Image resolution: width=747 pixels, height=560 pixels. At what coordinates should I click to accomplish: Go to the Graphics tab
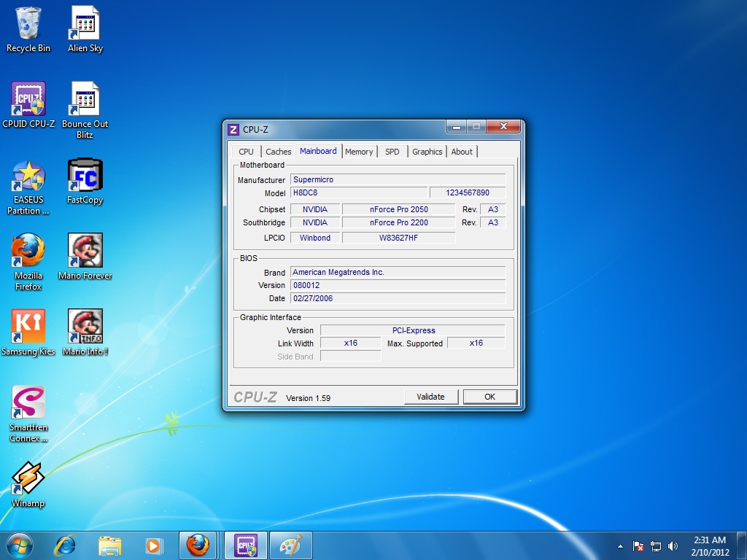pyautogui.click(x=427, y=152)
